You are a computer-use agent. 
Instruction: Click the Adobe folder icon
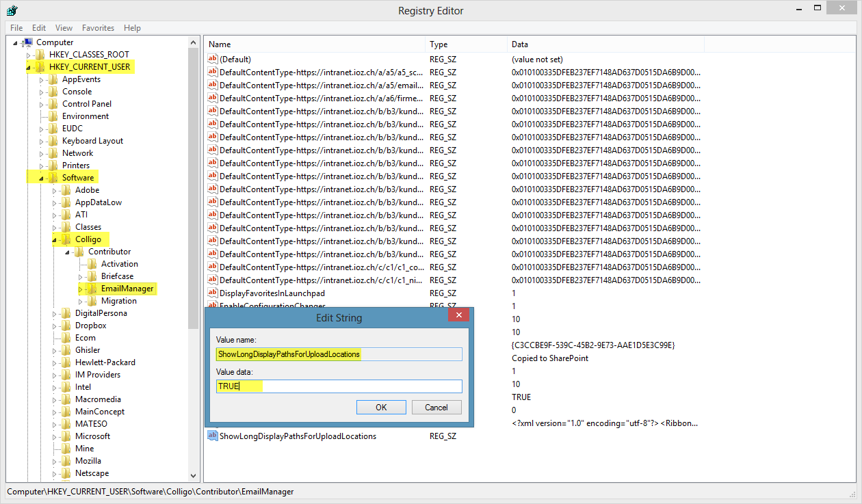(x=67, y=190)
